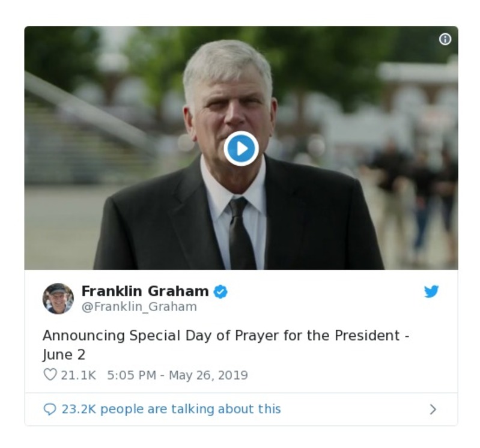Open the @Franklin_Graham handle link

139,307
